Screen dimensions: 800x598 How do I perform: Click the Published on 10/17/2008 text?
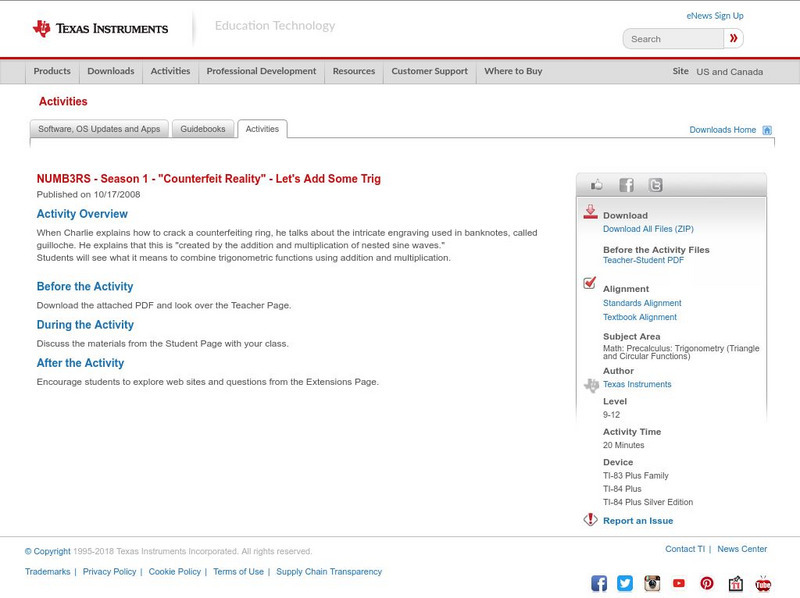(88, 194)
